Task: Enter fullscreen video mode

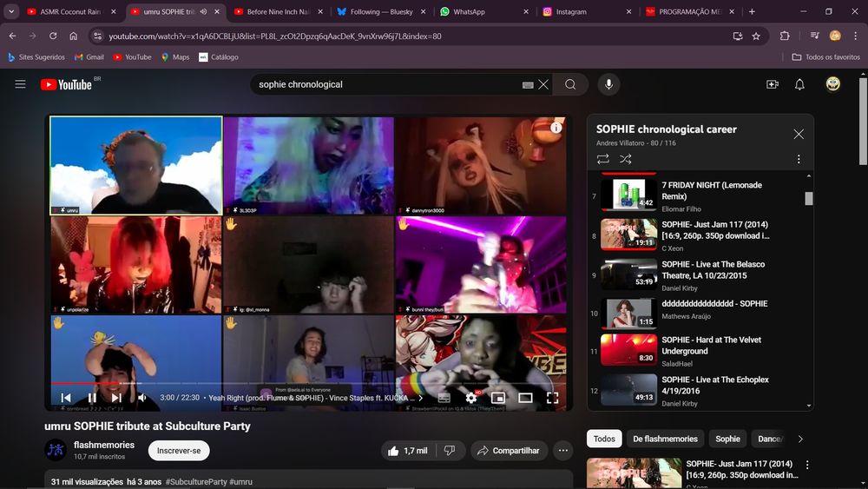Action: click(x=552, y=398)
